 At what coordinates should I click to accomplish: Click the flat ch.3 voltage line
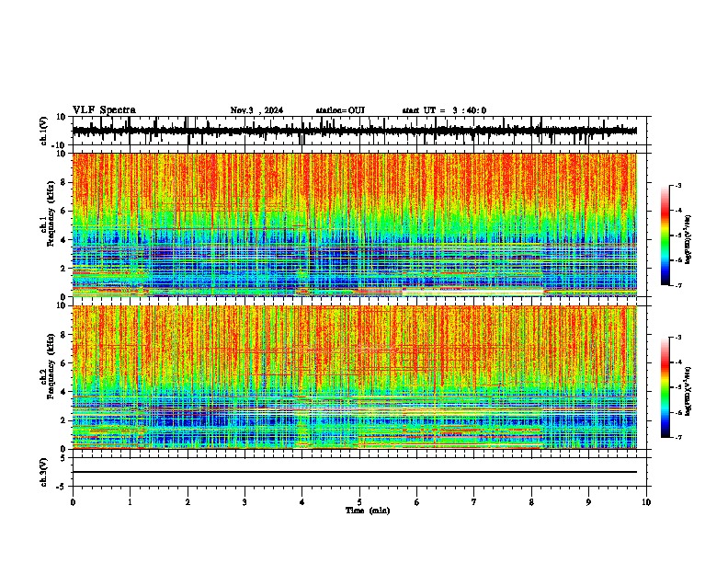click(354, 472)
